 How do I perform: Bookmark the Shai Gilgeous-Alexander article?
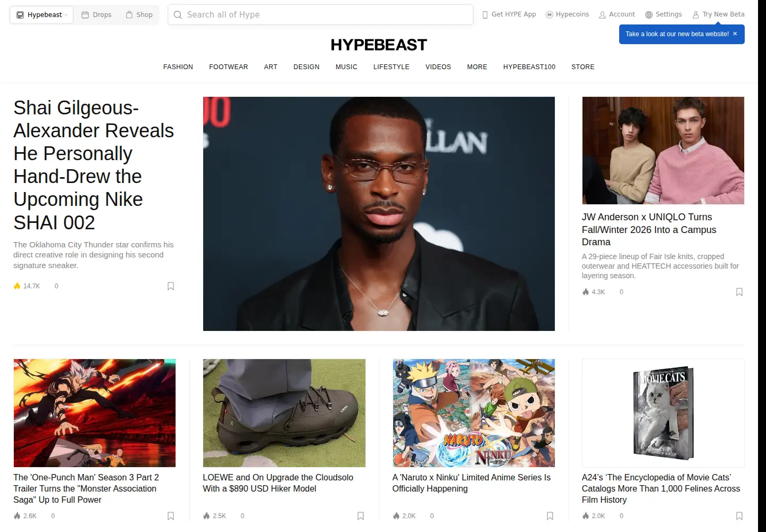click(x=171, y=286)
